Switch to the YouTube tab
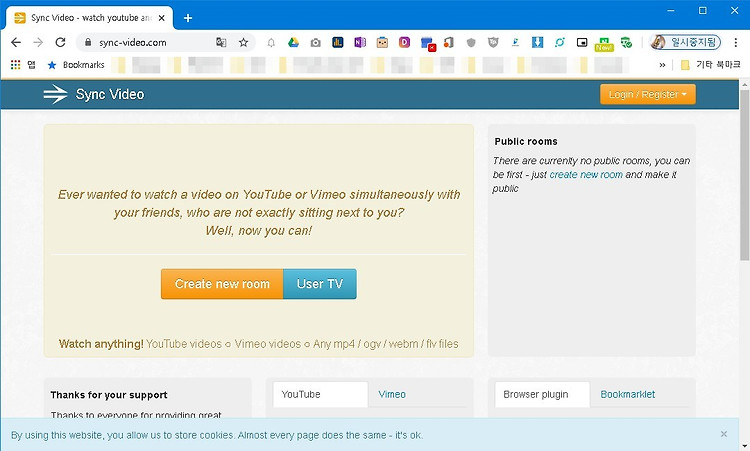This screenshot has width=750, height=451. click(320, 395)
